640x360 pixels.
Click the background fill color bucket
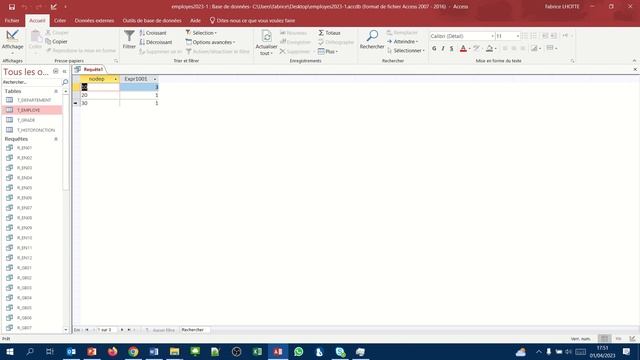pyautogui.click(x=489, y=49)
